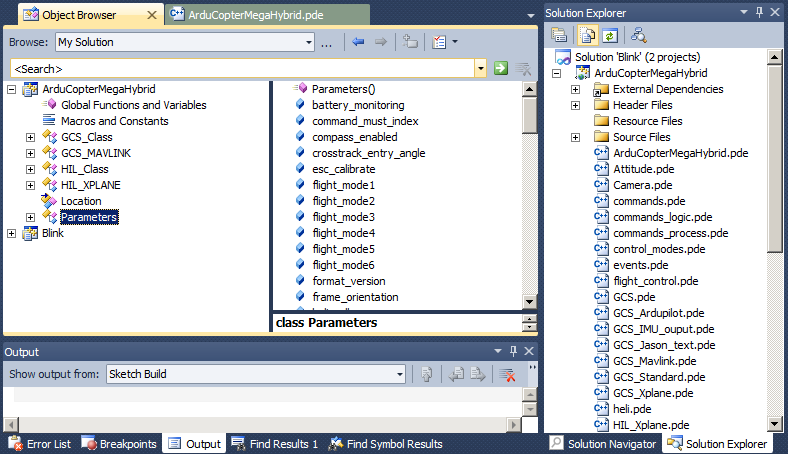Select the flight_control.pde file
Image resolution: width=788 pixels, height=454 pixels.
[x=654, y=281]
